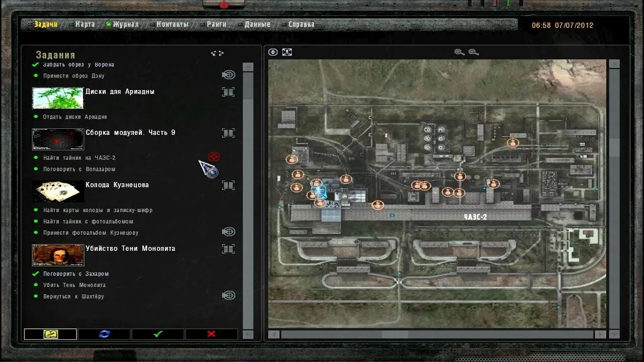Click the ЧАЭС-2 label on the map
Screen dimensions: 644x362
[475, 217]
